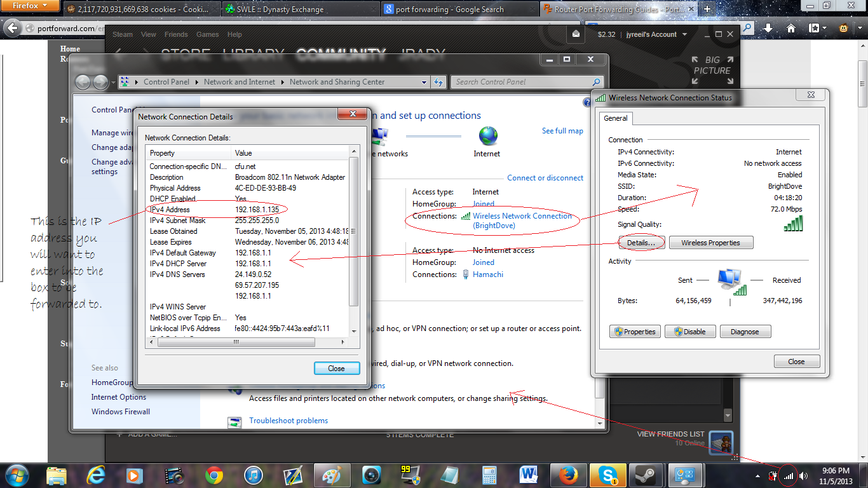Open Internet Options in the See also list
This screenshot has height=488, width=868.
point(119,397)
